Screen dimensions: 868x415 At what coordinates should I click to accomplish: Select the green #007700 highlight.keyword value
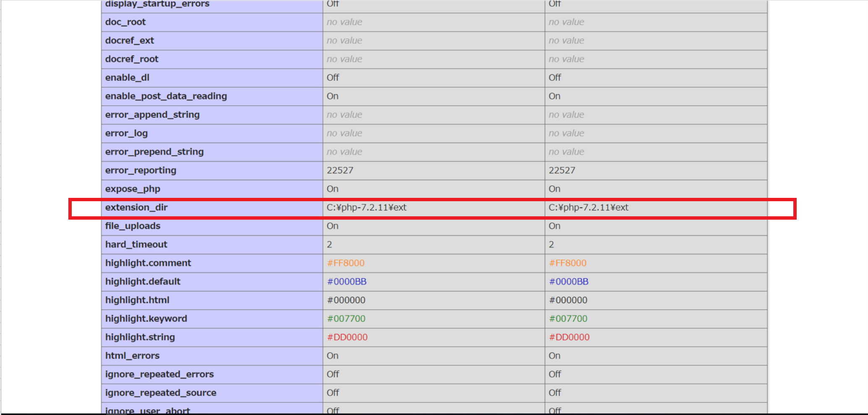pos(347,319)
